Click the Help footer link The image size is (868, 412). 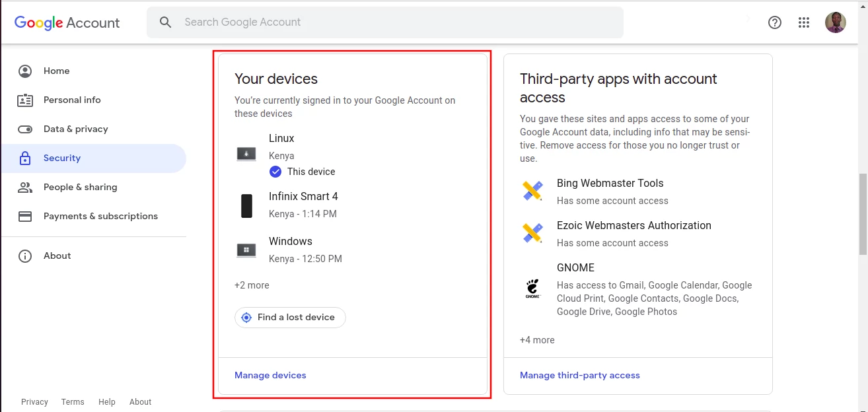point(107,401)
